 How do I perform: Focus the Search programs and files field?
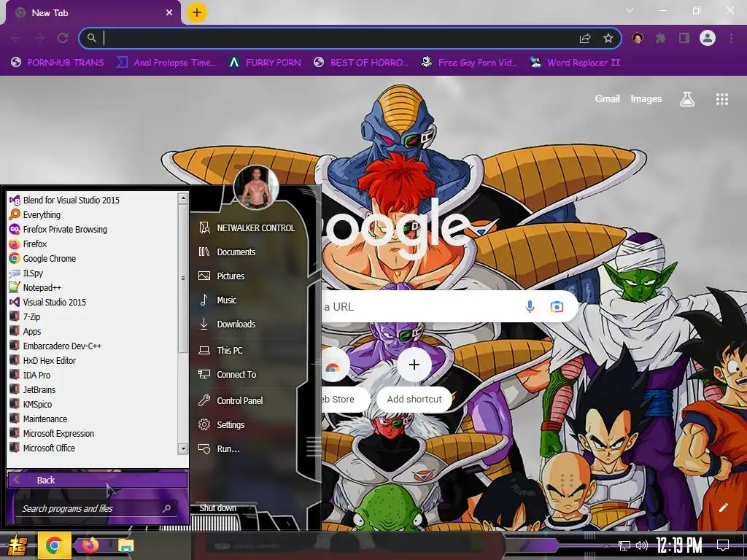97,508
